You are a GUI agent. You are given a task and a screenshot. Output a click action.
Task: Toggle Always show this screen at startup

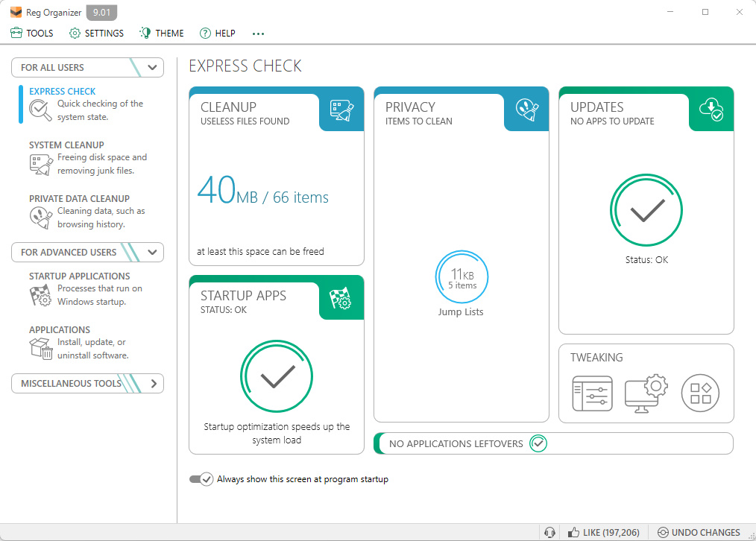pos(201,479)
